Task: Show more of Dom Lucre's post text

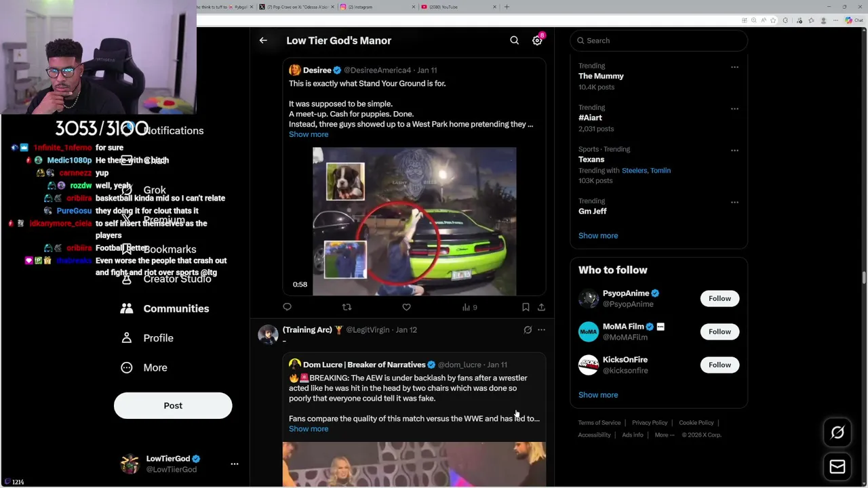Action: [309, 429]
